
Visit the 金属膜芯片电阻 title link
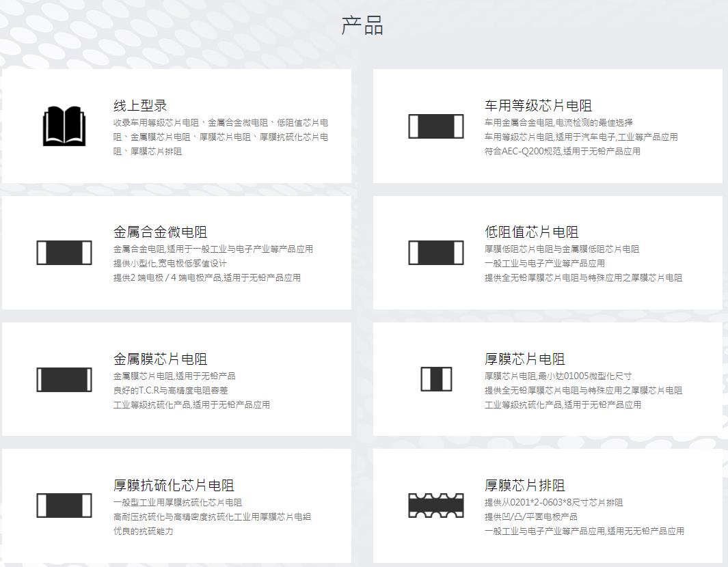pyautogui.click(x=160, y=359)
